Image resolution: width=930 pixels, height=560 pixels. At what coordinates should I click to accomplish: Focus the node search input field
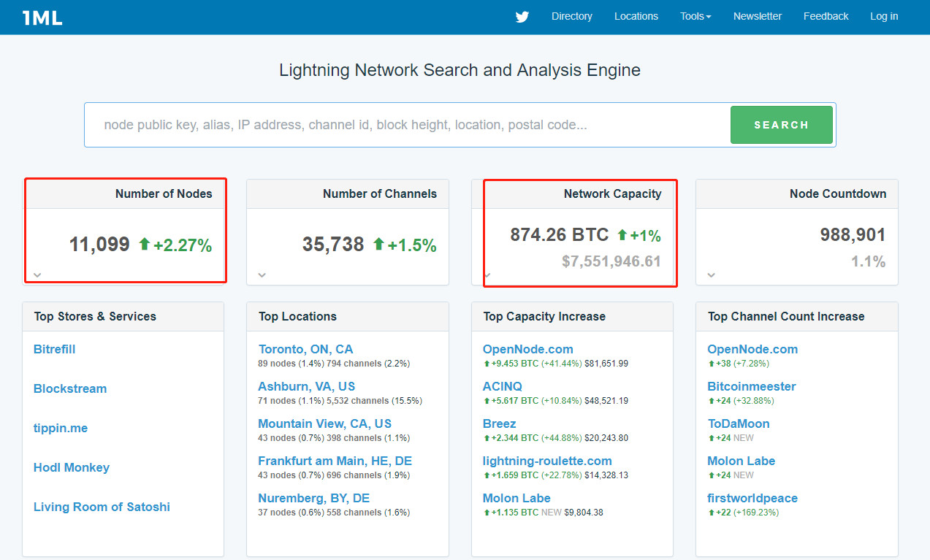click(x=408, y=125)
